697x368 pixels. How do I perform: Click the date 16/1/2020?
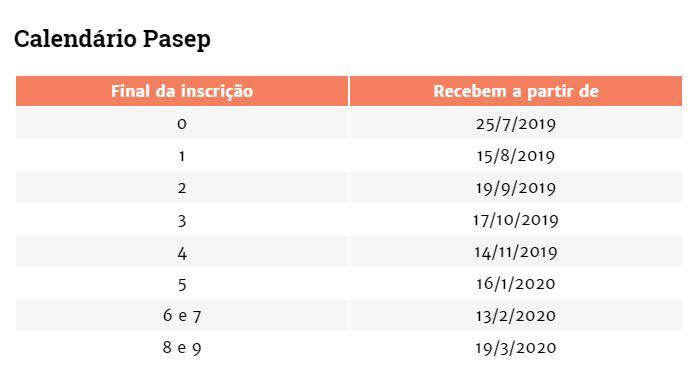tap(516, 284)
